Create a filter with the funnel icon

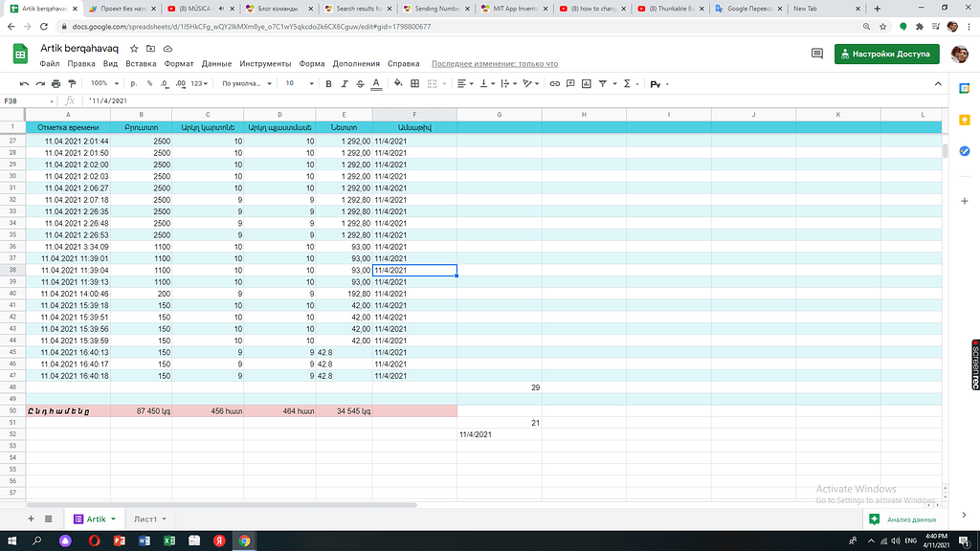point(602,84)
